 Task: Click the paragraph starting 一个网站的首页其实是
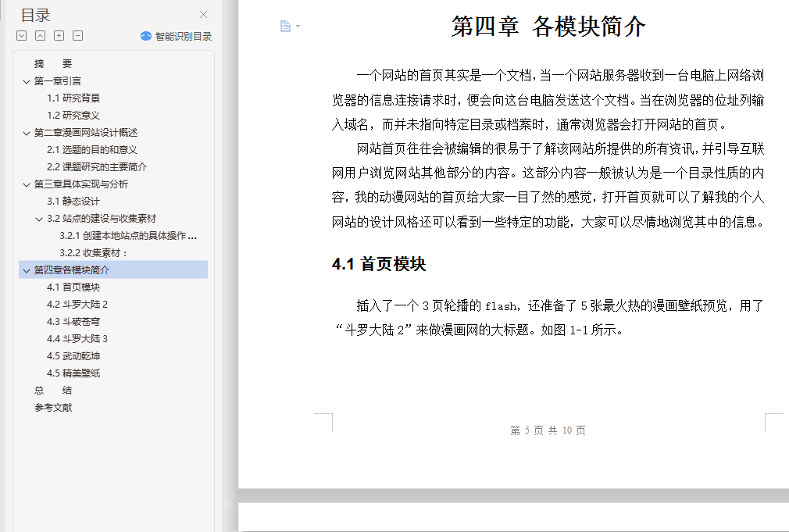tap(548, 100)
